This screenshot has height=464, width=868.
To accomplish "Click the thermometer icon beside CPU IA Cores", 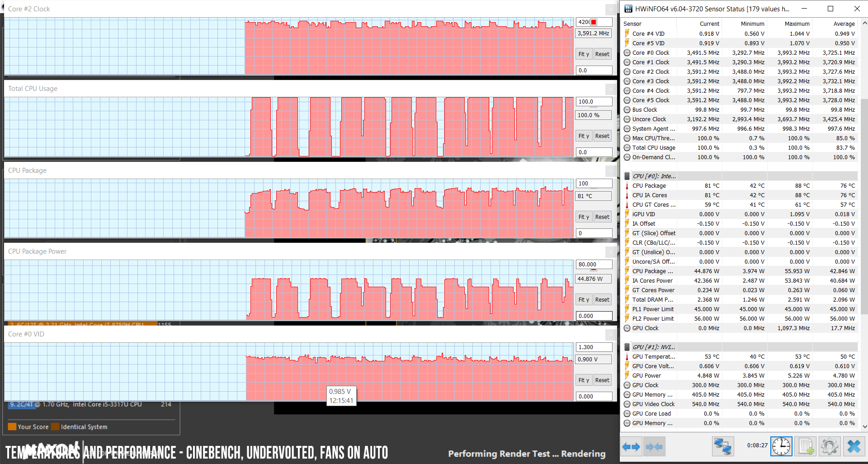I will click(x=627, y=195).
